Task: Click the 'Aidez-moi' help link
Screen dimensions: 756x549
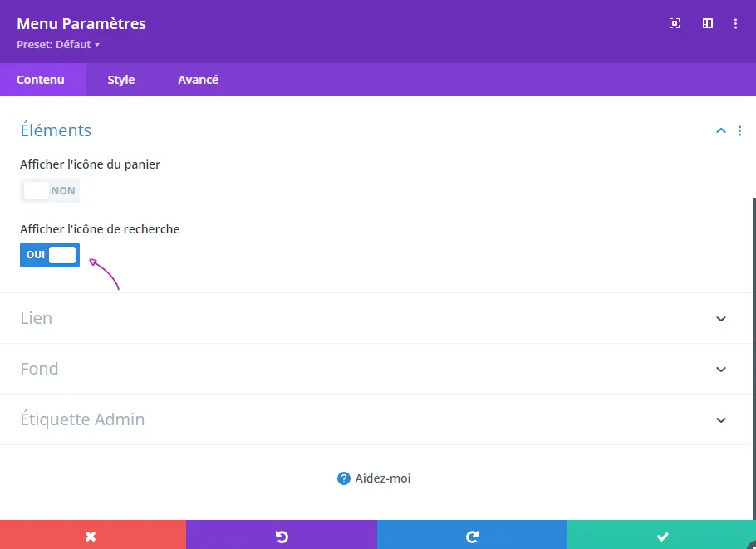Action: coord(374,478)
